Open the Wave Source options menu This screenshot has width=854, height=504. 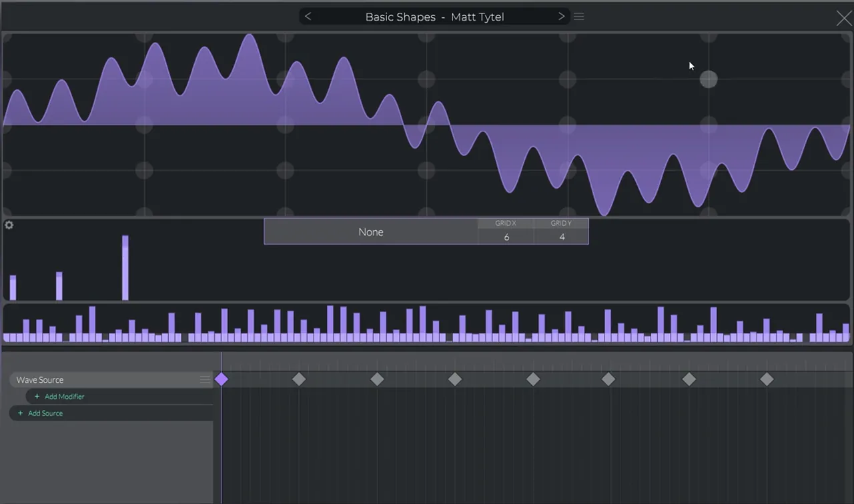(205, 380)
